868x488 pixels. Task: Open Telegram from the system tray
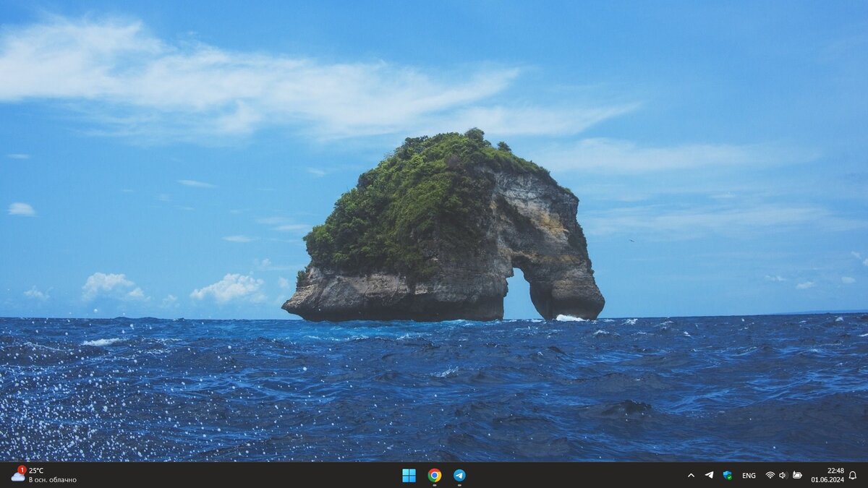[710, 476]
